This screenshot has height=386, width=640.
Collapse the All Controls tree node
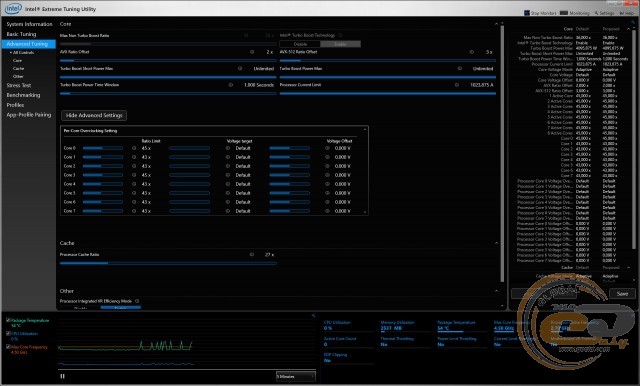[x=11, y=53]
